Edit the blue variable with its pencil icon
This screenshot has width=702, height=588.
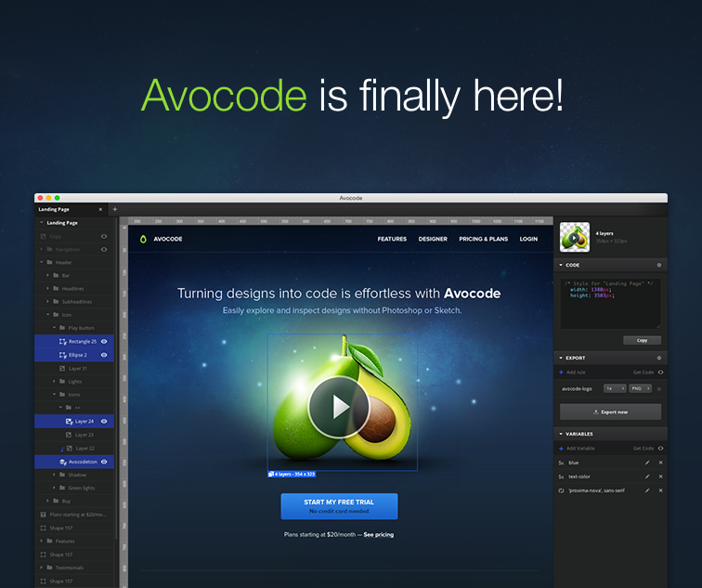[x=647, y=463]
